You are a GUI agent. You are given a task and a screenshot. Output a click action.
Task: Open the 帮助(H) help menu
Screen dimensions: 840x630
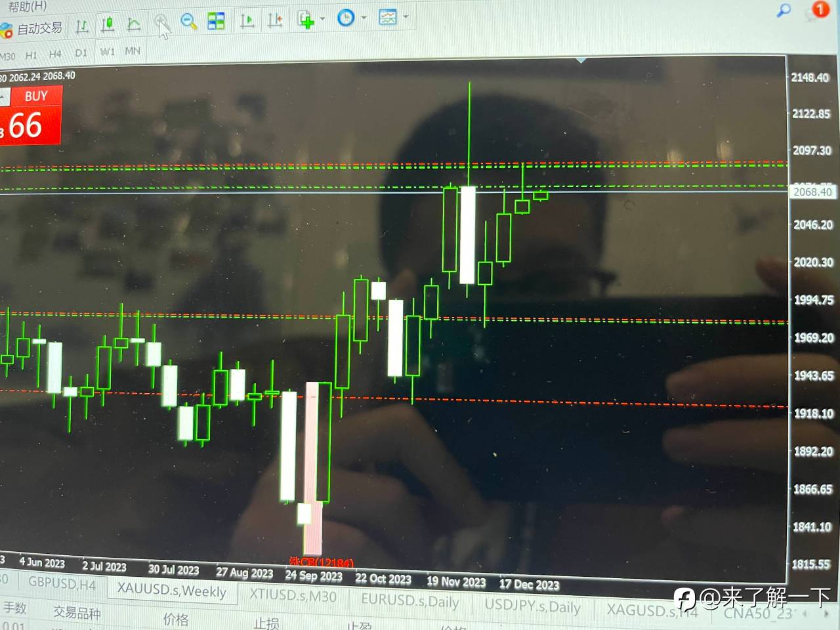coord(28,7)
